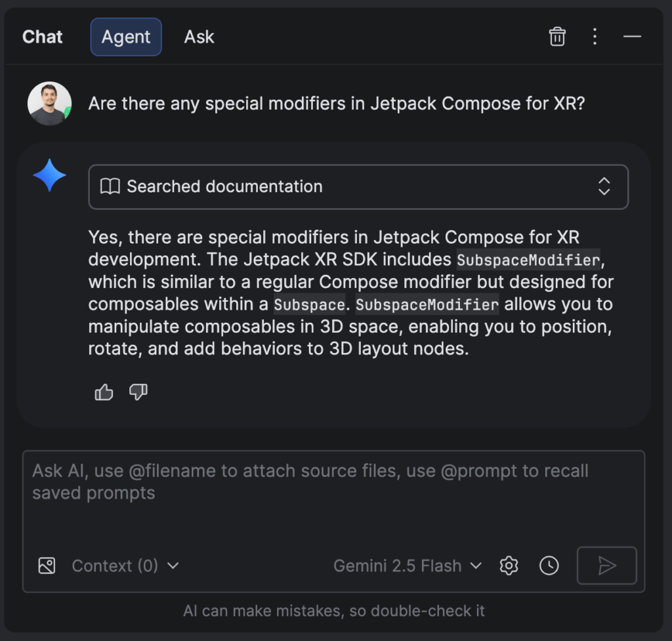Attach an image using the picture icon

coord(47,566)
